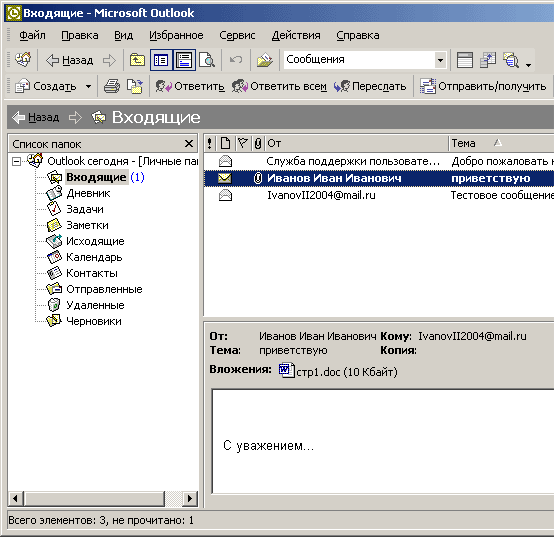Sort by message icon column header
Viewport: 554px width, 537px height.
[225, 143]
